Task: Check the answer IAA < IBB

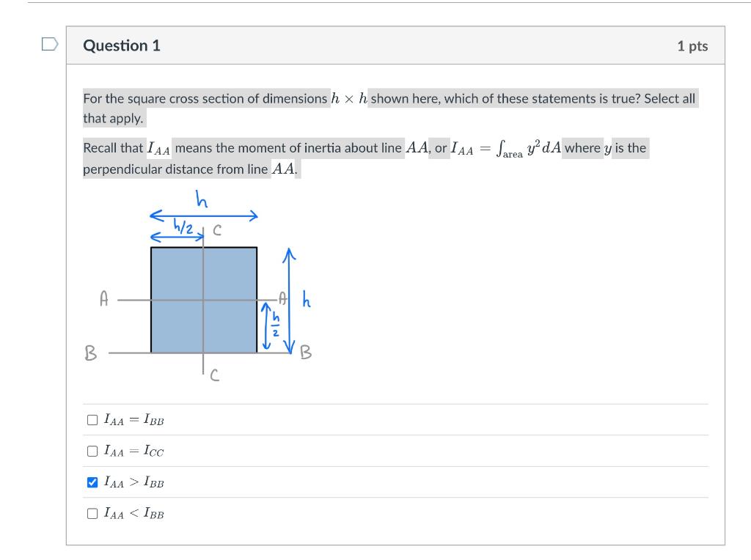Action: [x=92, y=514]
